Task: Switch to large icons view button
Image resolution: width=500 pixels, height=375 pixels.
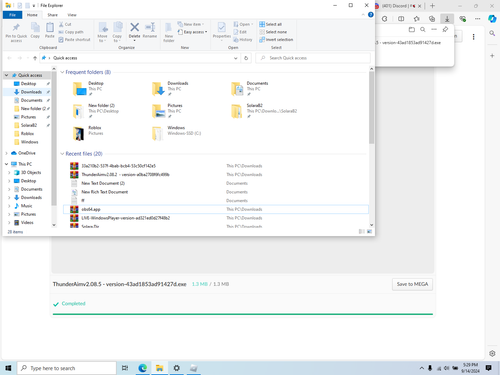Action: click(x=369, y=231)
